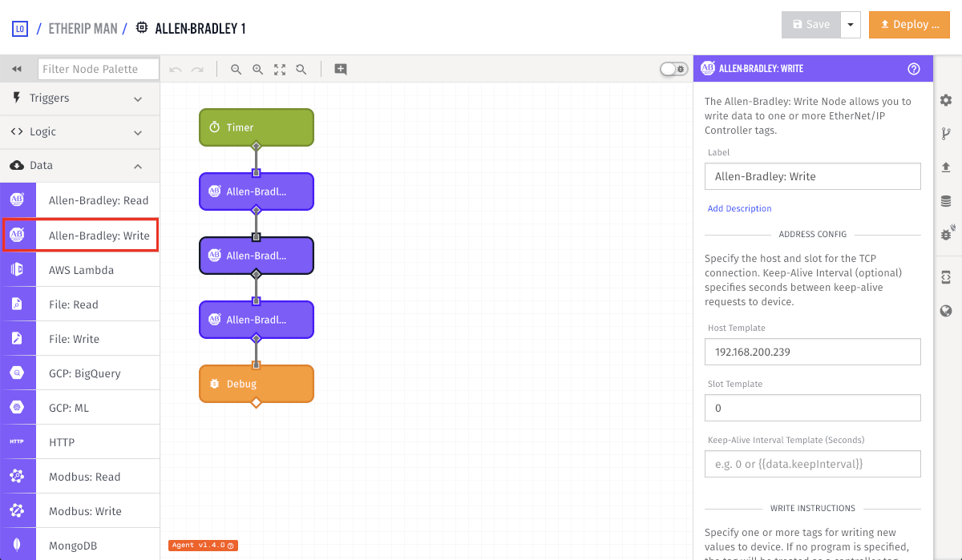The width and height of the screenshot is (962, 560).
Task: Zoom out the workflow canvas
Action: 236,70
